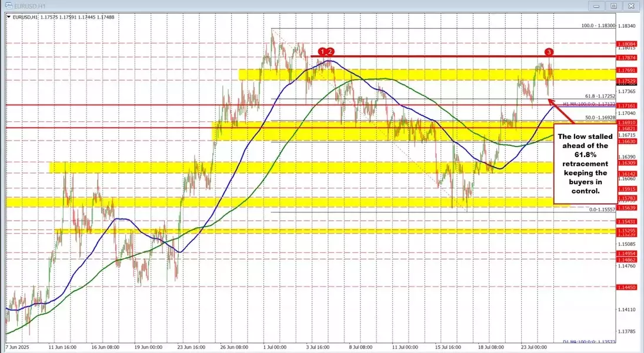
Task: Select the H1 MA 100 indicator label
Action: [x=589, y=104]
